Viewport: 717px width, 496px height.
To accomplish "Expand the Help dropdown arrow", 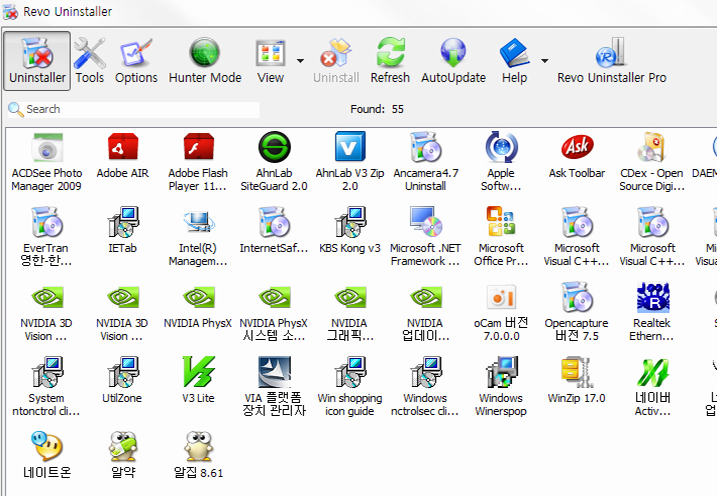I will [x=545, y=61].
